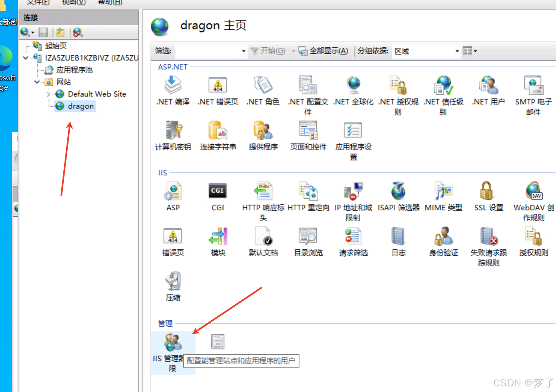Click the 开始(G) filter button
The height and width of the screenshot is (392, 556).
(x=268, y=51)
